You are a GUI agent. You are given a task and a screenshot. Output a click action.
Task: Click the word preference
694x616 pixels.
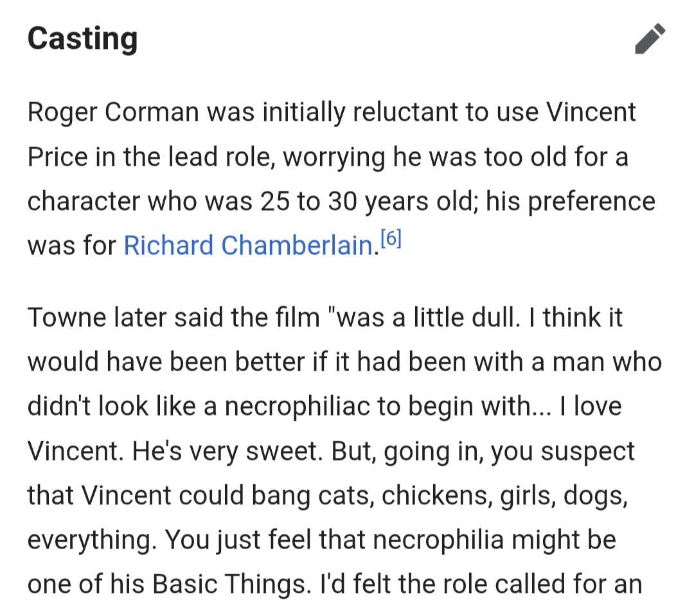[x=571, y=202]
